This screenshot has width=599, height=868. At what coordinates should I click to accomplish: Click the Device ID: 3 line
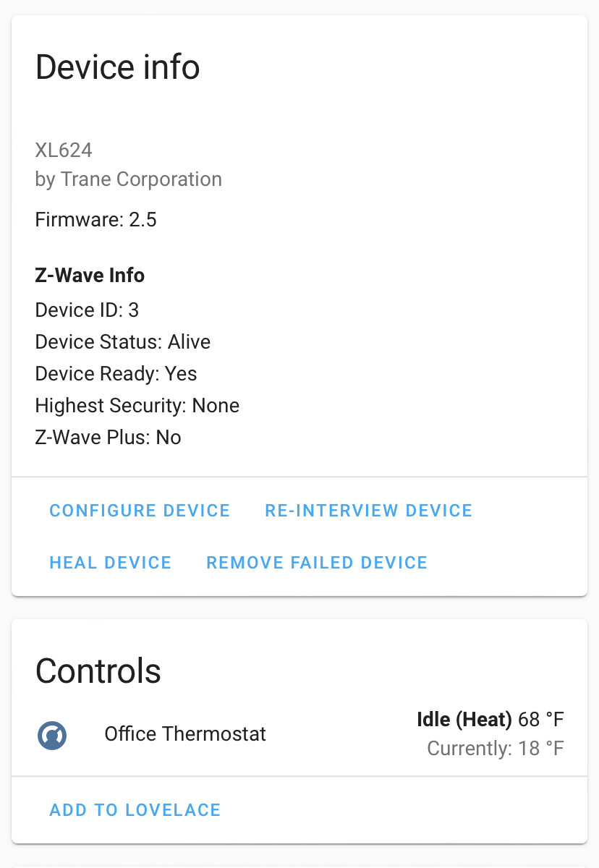[x=88, y=310]
